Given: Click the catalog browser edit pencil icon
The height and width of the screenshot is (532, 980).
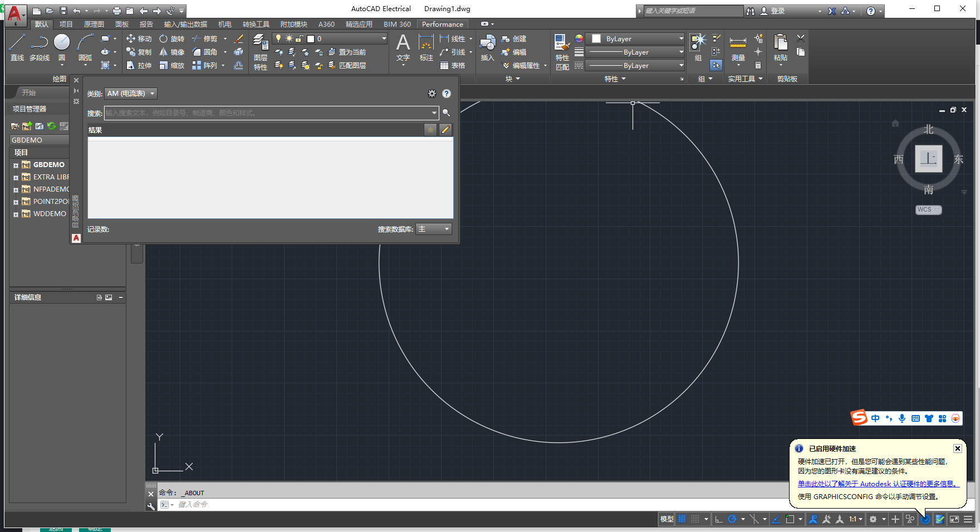Looking at the screenshot, I should click(445, 130).
